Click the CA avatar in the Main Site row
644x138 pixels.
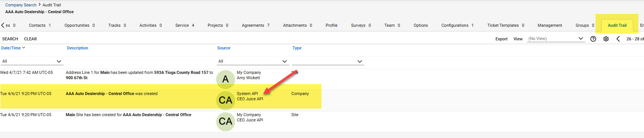pos(226,121)
